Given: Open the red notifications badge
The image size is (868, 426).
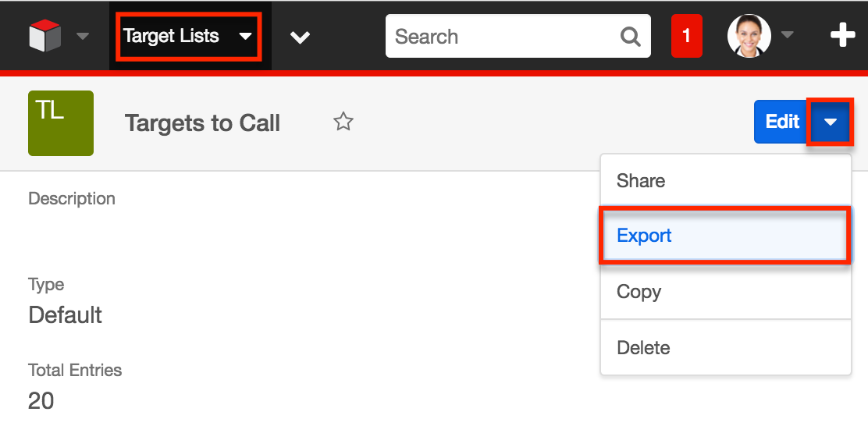Looking at the screenshot, I should click(686, 36).
